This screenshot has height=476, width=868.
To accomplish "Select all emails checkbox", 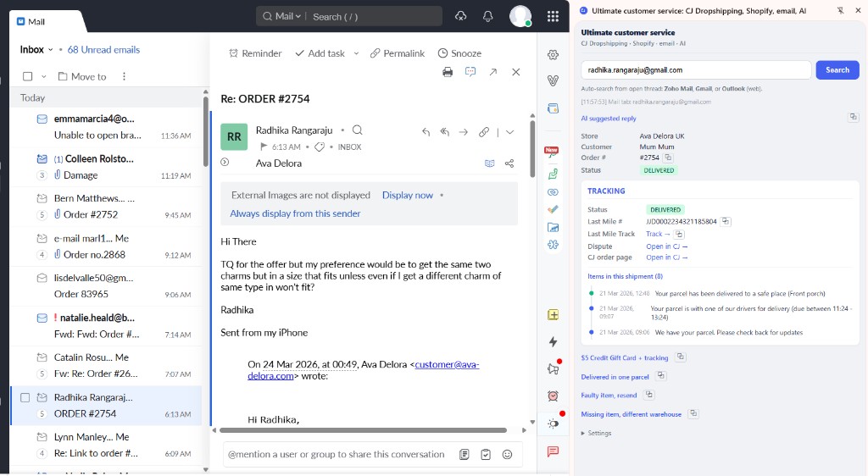I will coord(28,76).
